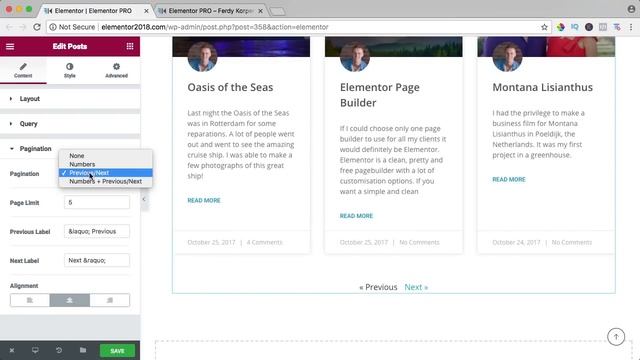This screenshot has height=360, width=640.
Task: Expand the Layout section
Action: 70,99
